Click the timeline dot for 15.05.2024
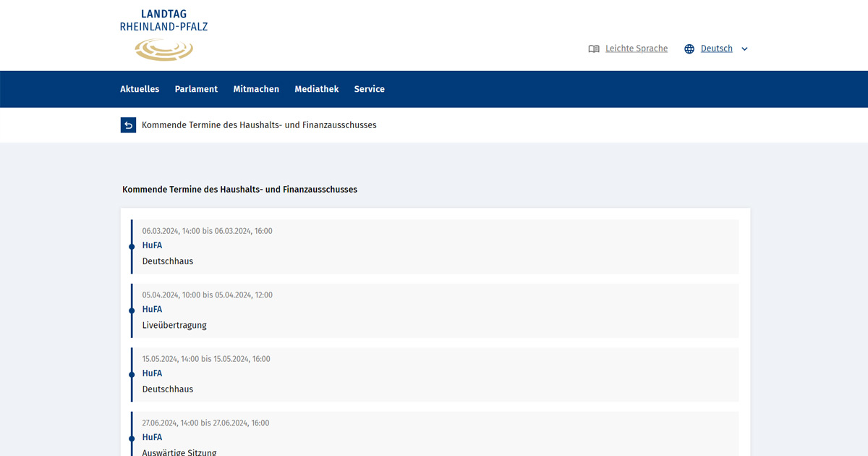Image resolution: width=868 pixels, height=456 pixels. click(x=132, y=375)
